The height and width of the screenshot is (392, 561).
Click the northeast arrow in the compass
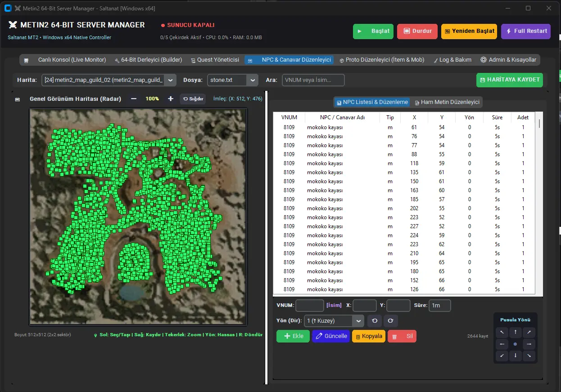coord(529,333)
